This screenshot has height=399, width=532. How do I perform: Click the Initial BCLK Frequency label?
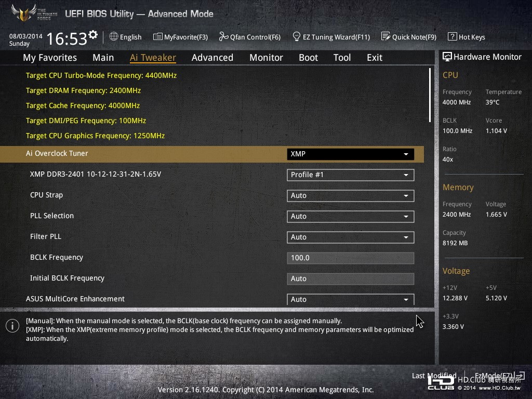[67, 278]
